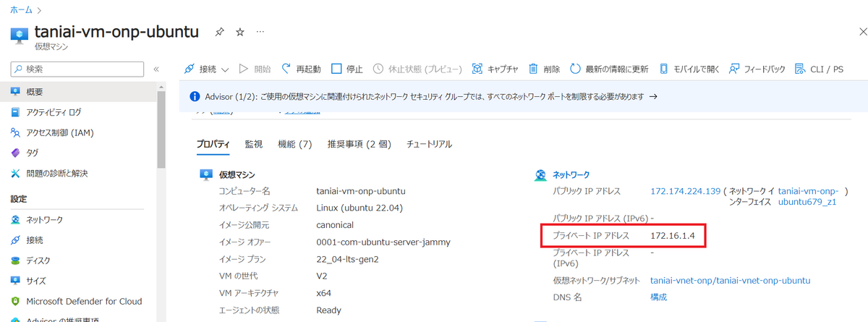Select the プロパティ tab
Image resolution: width=868 pixels, height=322 pixels.
pos(213,144)
